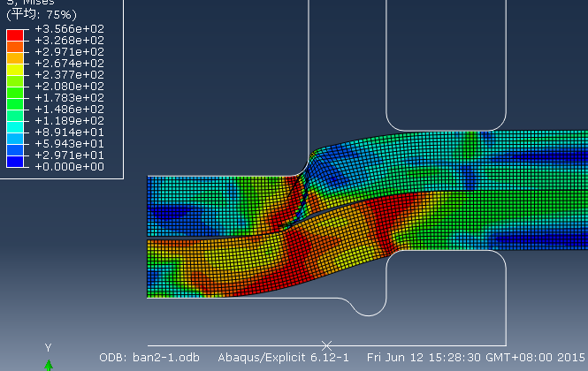Click the dark blue legend swatch at bottom

(15, 162)
